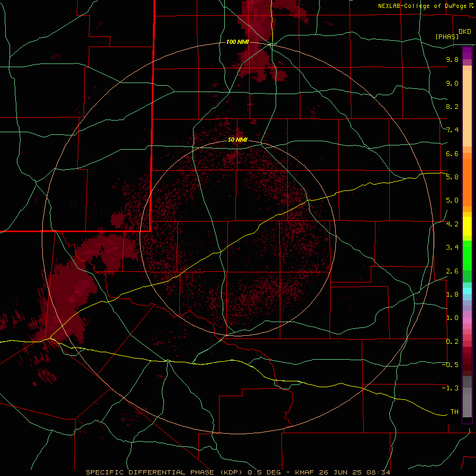Select the -1.3 scale label
Screen dimensions: 476x476
point(450,388)
